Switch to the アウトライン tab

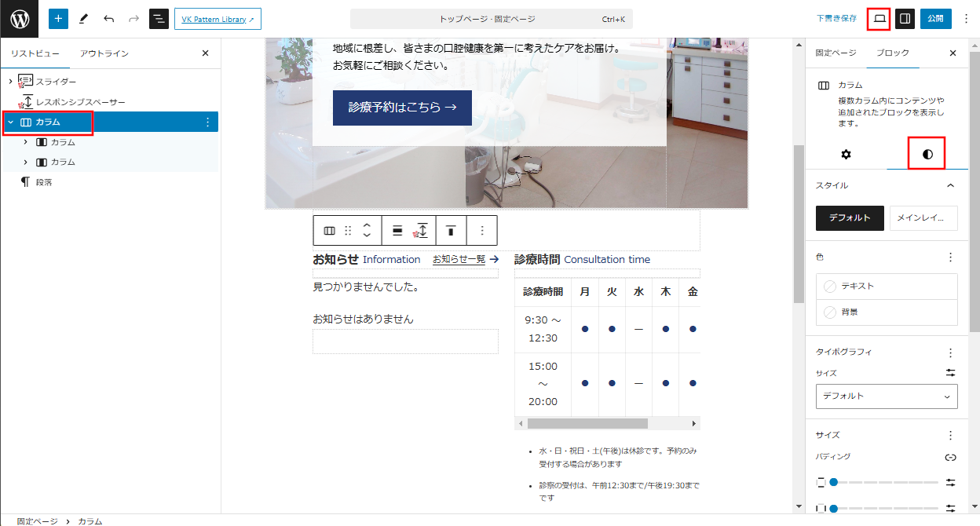[x=104, y=53]
